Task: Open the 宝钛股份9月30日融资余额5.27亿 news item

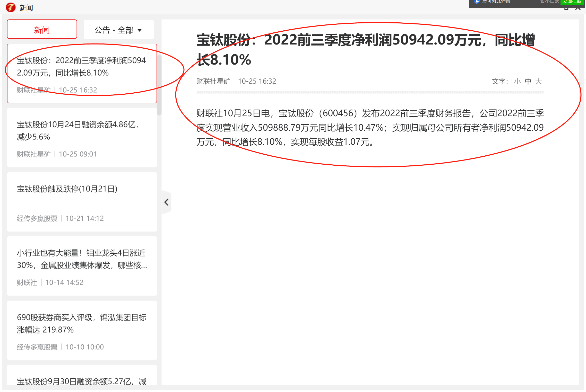Action: coord(82,375)
